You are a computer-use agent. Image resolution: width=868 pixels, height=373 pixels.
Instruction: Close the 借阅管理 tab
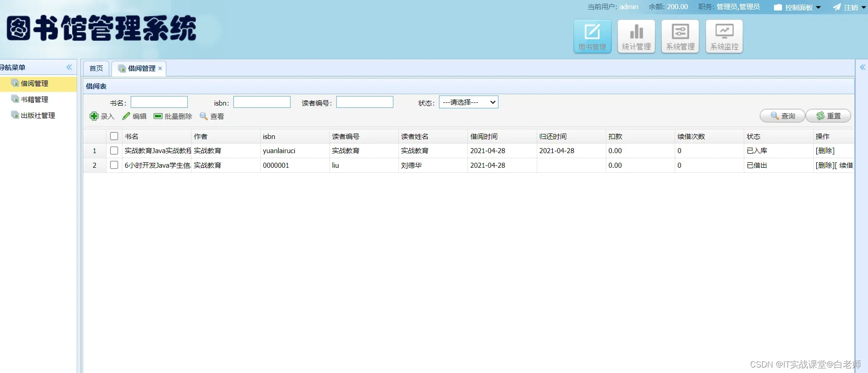pyautogui.click(x=160, y=69)
